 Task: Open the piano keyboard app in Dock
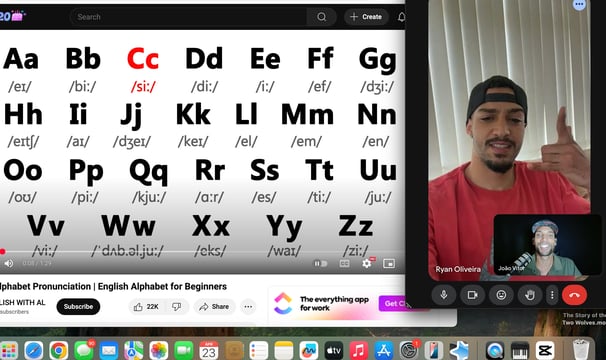pyautogui.click(x=519, y=351)
